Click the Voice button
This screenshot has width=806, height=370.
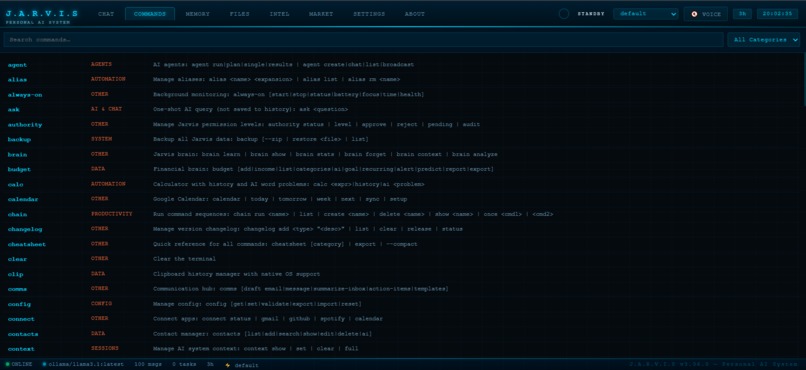point(706,14)
